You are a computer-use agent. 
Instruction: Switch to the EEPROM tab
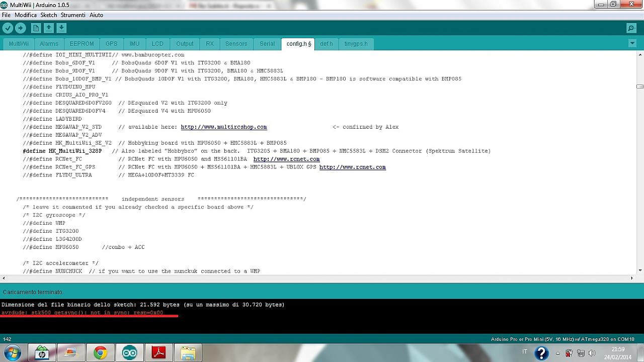click(x=82, y=44)
